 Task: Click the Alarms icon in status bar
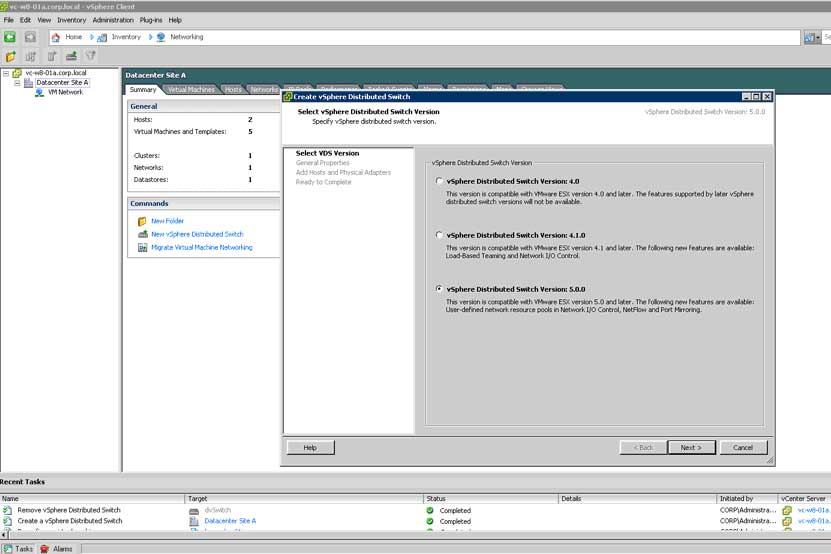pyautogui.click(x=45, y=549)
